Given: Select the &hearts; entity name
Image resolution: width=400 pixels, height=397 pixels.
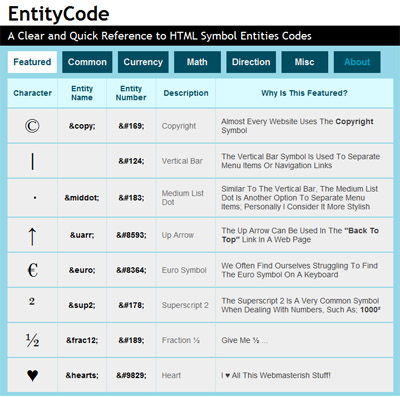Looking at the screenshot, I should (x=82, y=375).
